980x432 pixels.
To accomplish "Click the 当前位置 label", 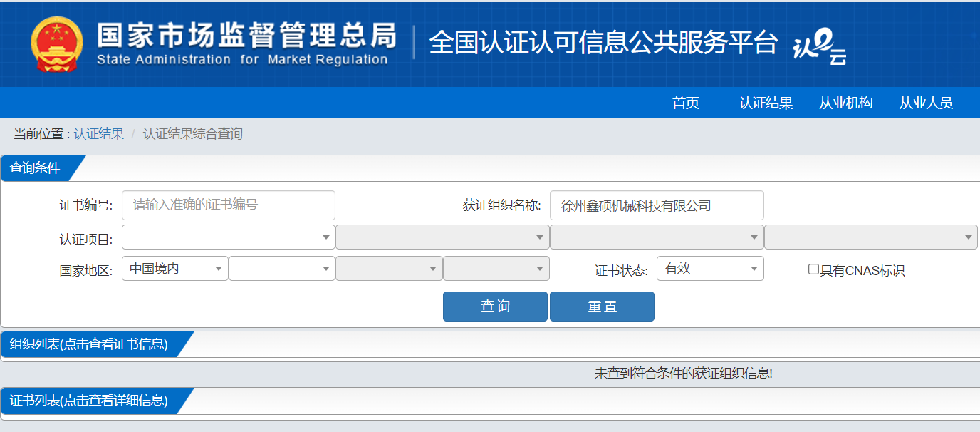I will (41, 134).
